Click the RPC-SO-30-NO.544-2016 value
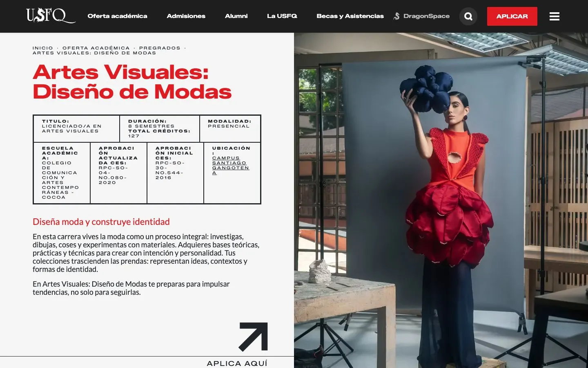The height and width of the screenshot is (368, 588). click(x=170, y=170)
